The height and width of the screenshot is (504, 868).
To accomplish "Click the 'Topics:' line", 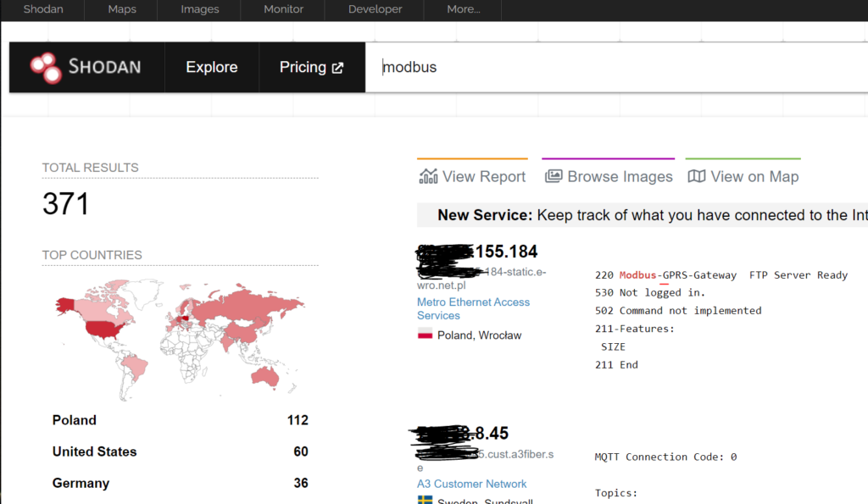I will [x=616, y=493].
